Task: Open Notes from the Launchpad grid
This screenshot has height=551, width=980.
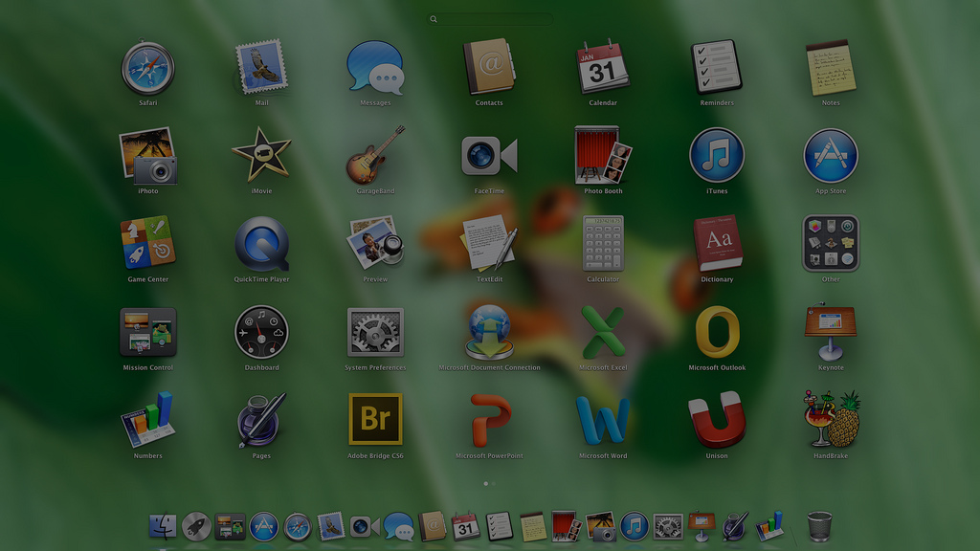Action: [x=831, y=68]
